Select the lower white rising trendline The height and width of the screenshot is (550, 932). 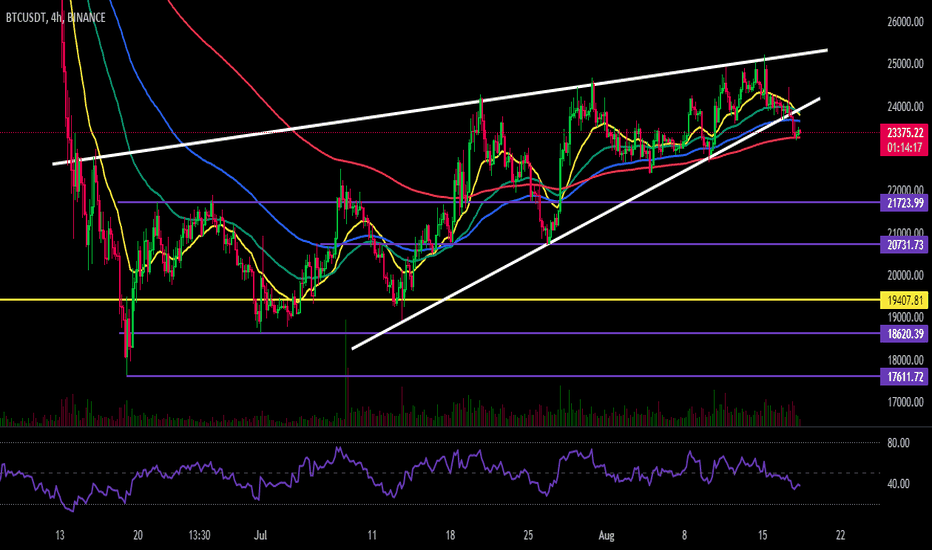click(586, 224)
